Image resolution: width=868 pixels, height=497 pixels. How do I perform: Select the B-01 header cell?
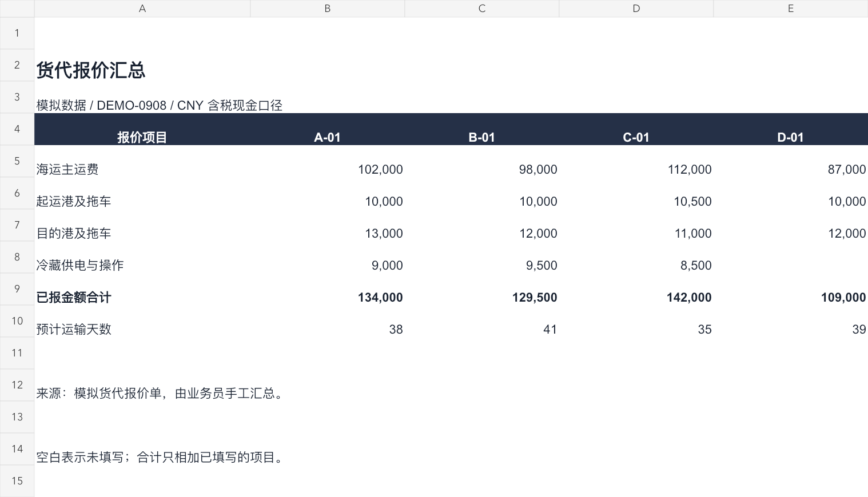click(x=482, y=129)
